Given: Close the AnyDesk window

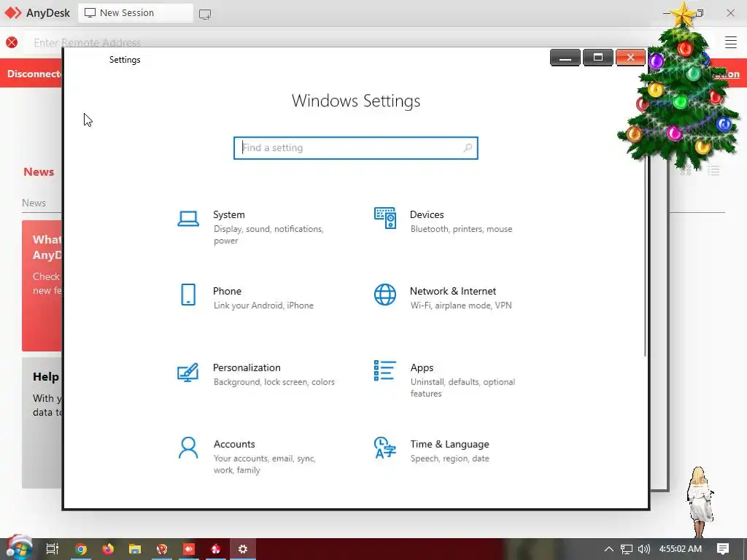Looking at the screenshot, I should 730,13.
